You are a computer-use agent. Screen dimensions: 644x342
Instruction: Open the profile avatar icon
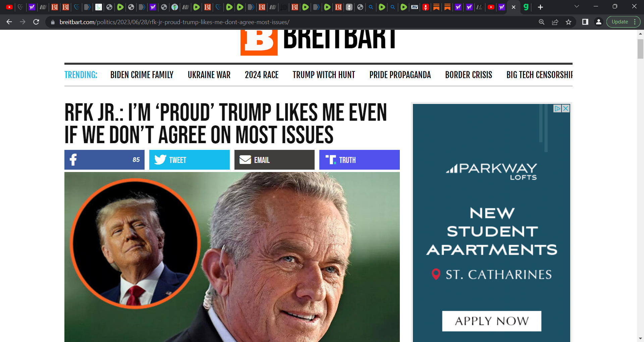click(599, 22)
